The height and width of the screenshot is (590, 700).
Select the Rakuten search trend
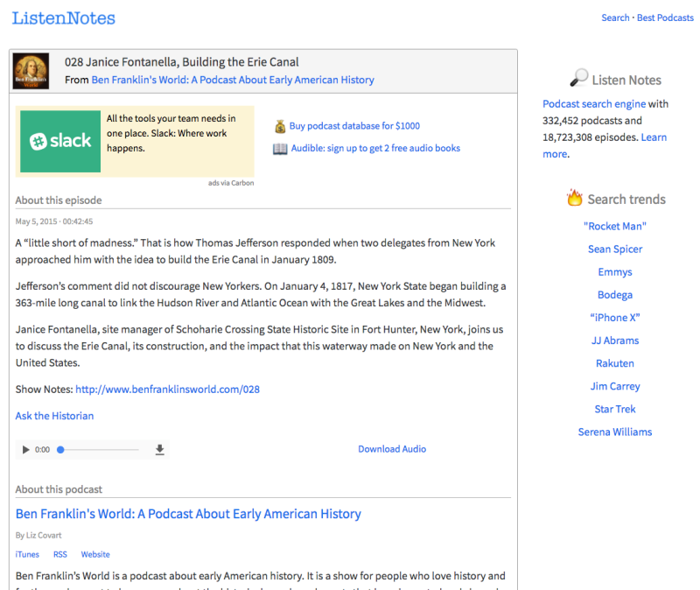coord(615,363)
